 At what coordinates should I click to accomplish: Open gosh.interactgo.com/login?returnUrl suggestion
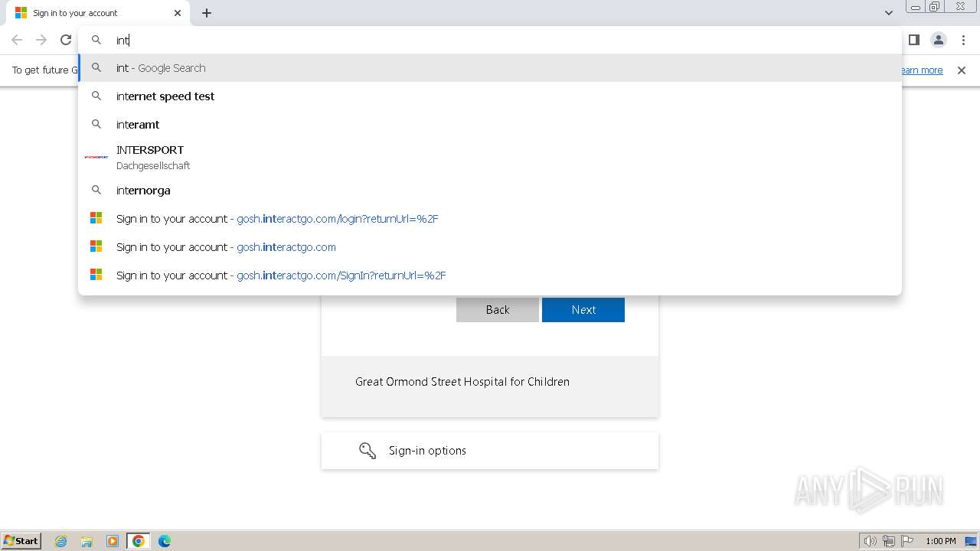490,219
